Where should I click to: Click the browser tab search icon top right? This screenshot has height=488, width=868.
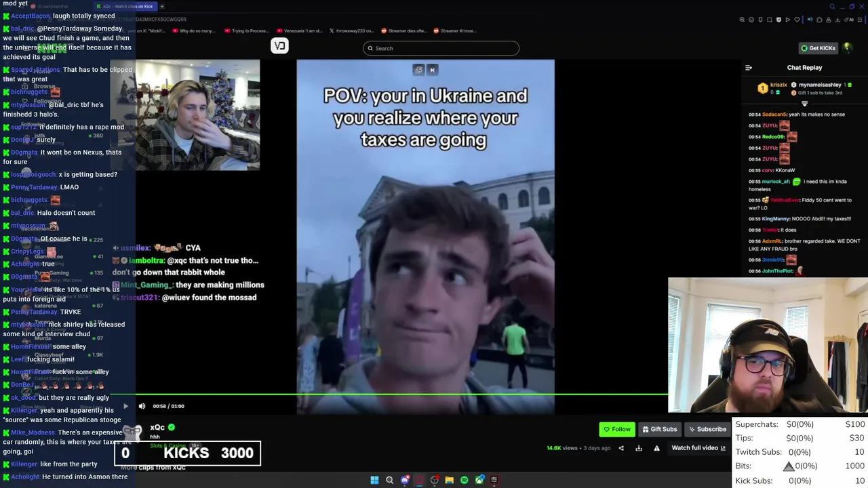tap(832, 6)
